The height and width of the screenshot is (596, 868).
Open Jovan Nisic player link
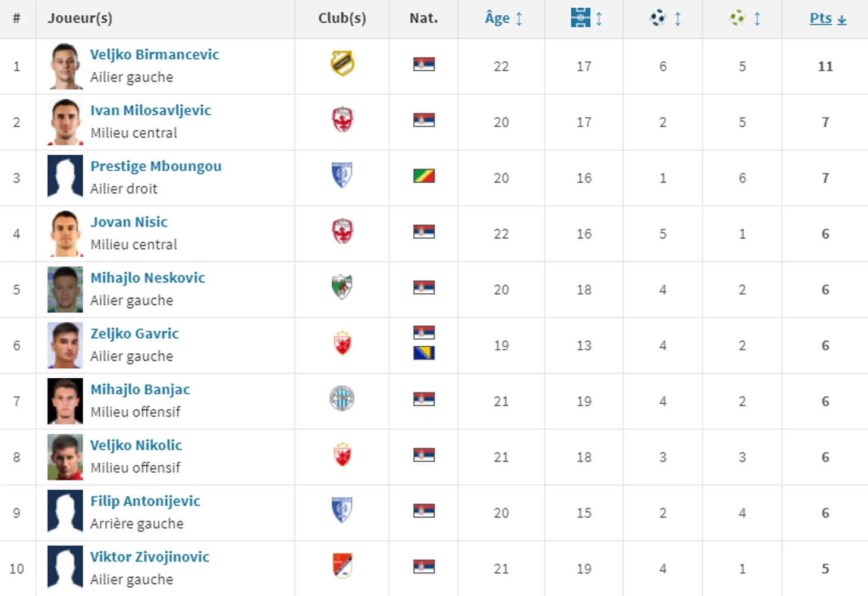pyautogui.click(x=129, y=222)
